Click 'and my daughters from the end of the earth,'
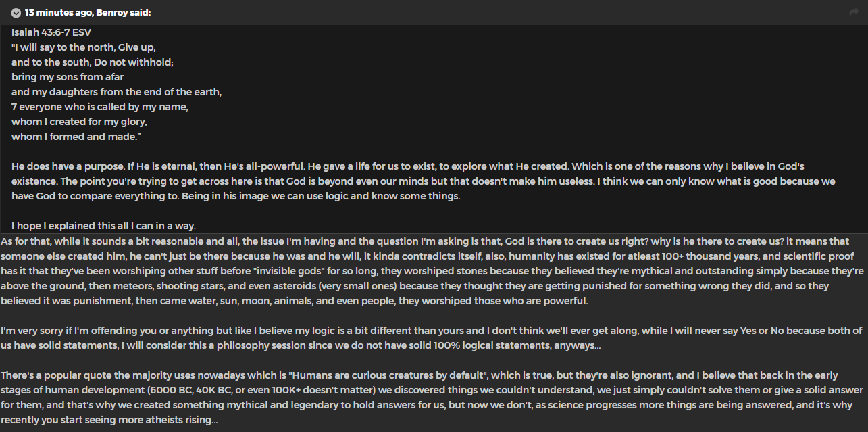Viewport: 868px width, 432px height. pos(116,92)
